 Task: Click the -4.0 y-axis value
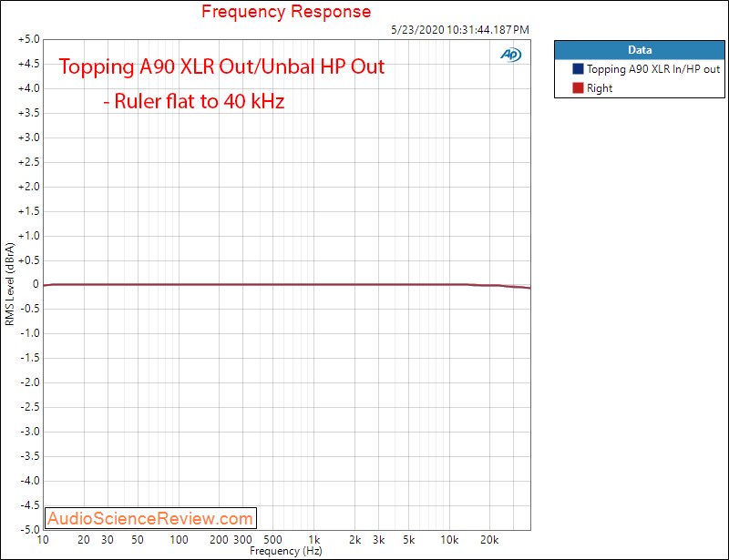[x=30, y=481]
